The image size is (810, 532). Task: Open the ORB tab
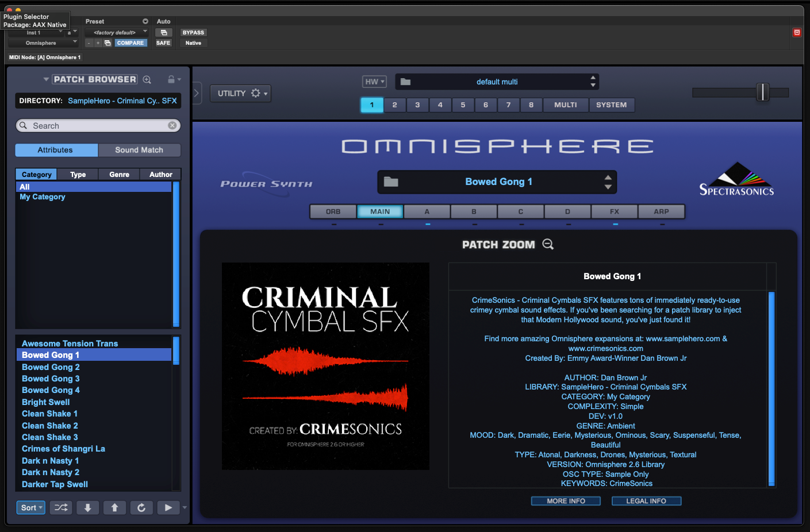[x=333, y=211]
